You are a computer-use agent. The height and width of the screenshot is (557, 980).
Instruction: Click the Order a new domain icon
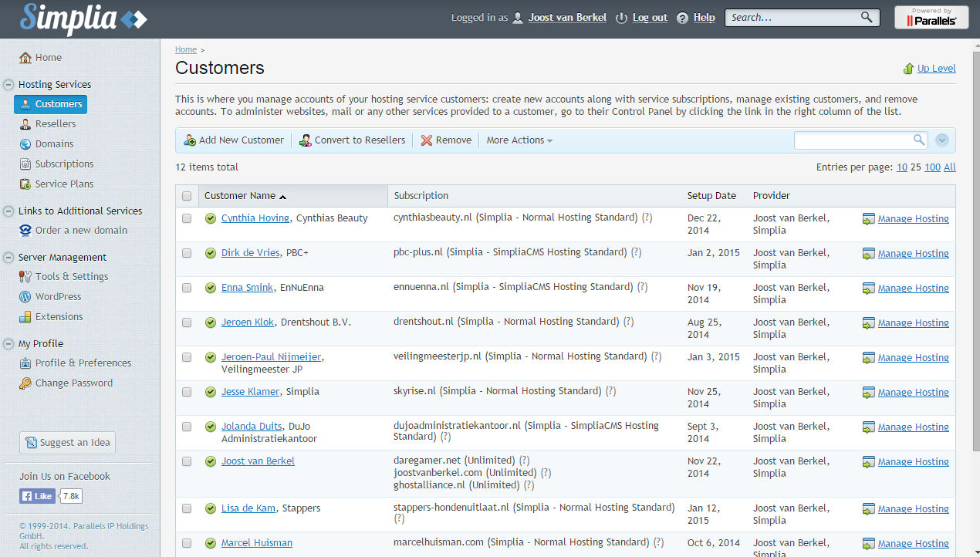(x=25, y=231)
